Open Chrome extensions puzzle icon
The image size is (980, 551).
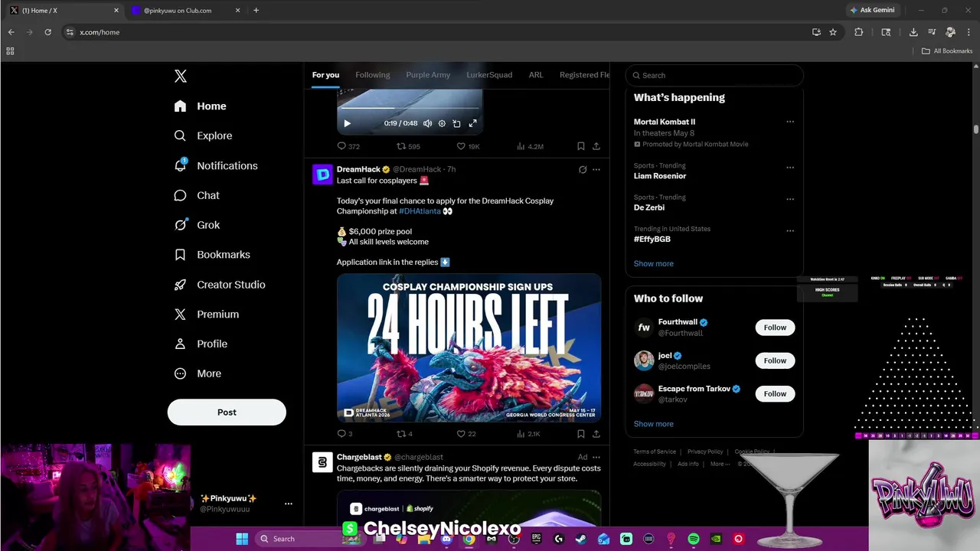coord(858,32)
